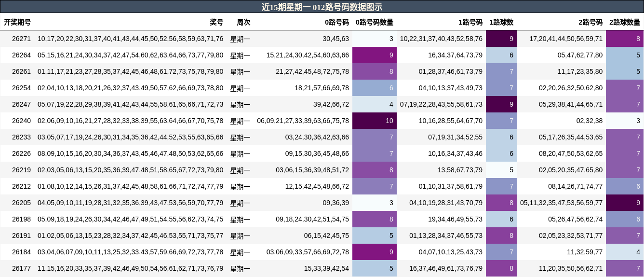The image size is (644, 277).
Task: Click issue number 26226
Action: click(x=21, y=153)
